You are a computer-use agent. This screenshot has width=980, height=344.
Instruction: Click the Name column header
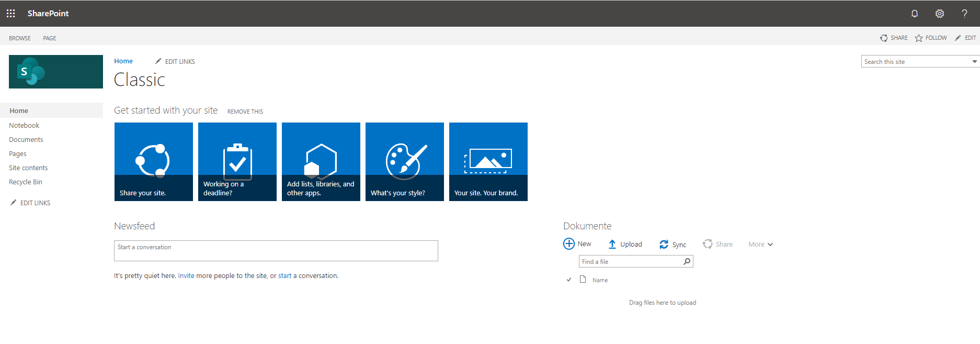point(600,281)
